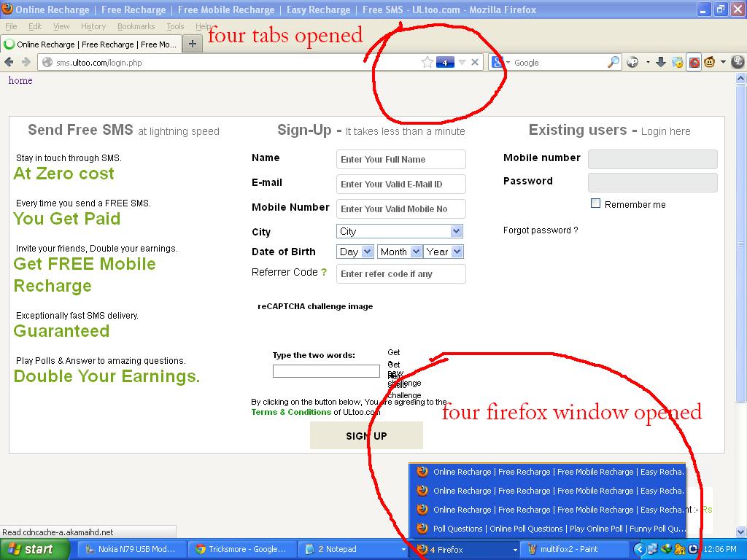Open the Month dropdown
Image resolution: width=747 pixels, height=560 pixels.
point(399,252)
